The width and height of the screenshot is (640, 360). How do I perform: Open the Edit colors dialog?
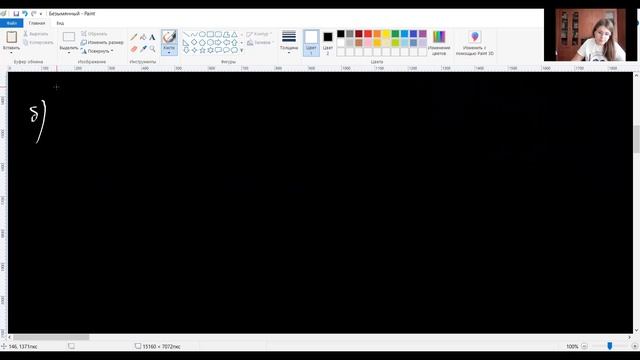click(x=439, y=43)
